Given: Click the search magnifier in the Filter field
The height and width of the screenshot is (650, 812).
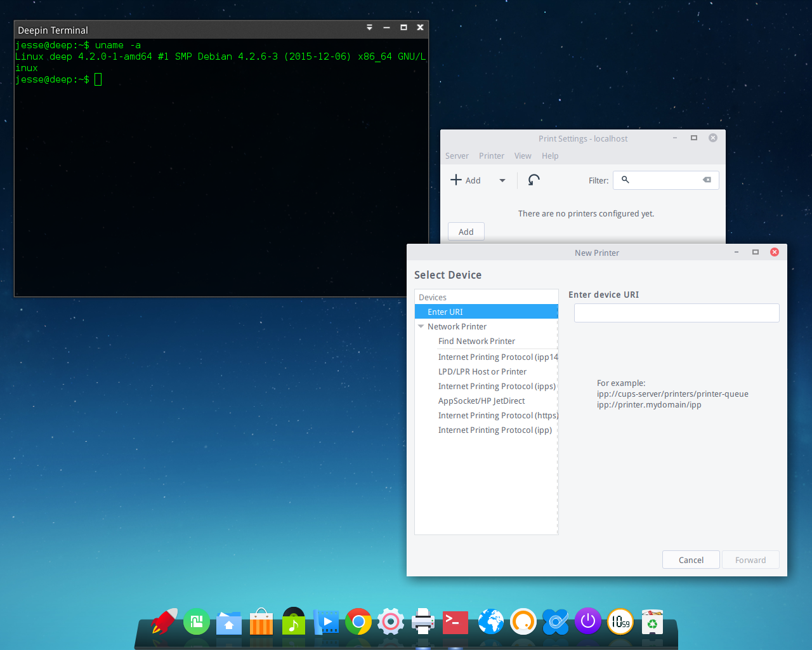Looking at the screenshot, I should tap(625, 180).
